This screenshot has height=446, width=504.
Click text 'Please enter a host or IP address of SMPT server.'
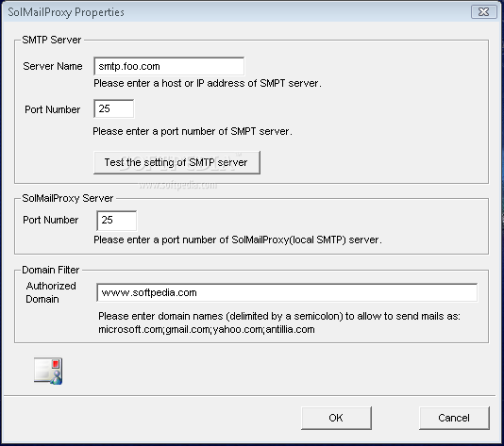pos(208,84)
